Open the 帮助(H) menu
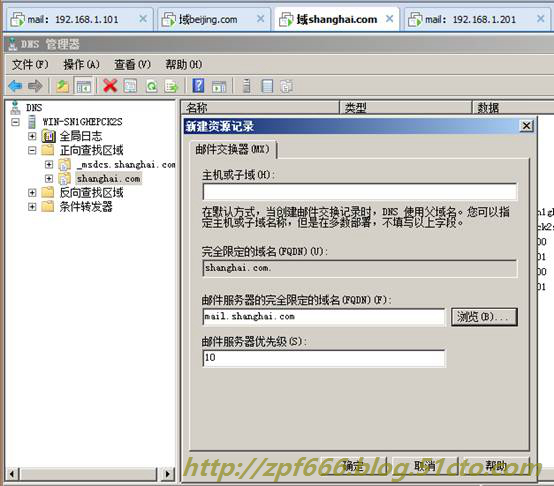Screen dimensions: 554x486 pyautogui.click(x=184, y=65)
